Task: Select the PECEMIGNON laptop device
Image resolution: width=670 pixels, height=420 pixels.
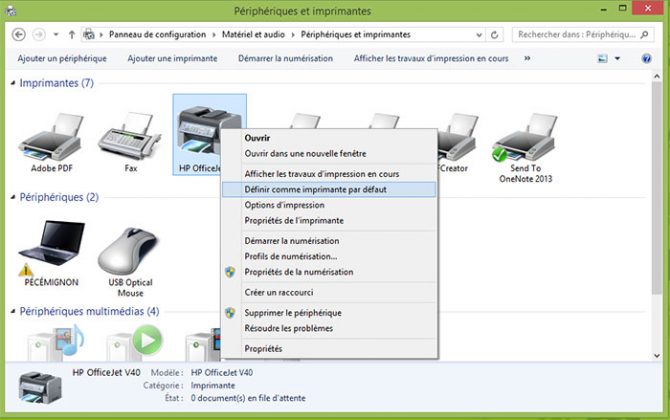Action: [x=51, y=248]
